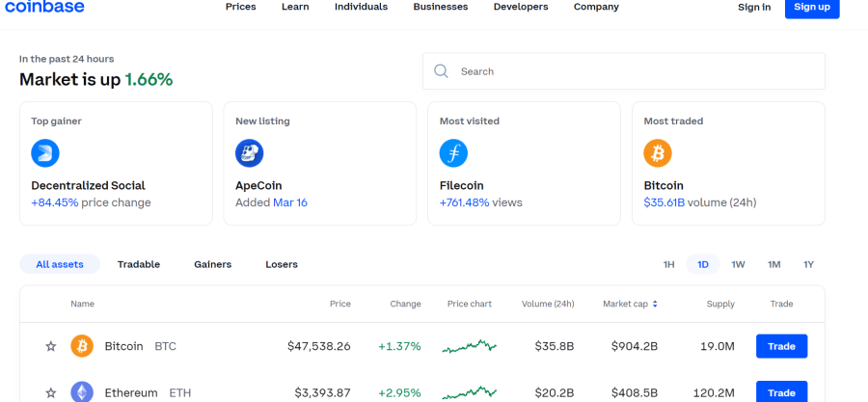Click the Bitcoin price chart sparkline

click(470, 346)
